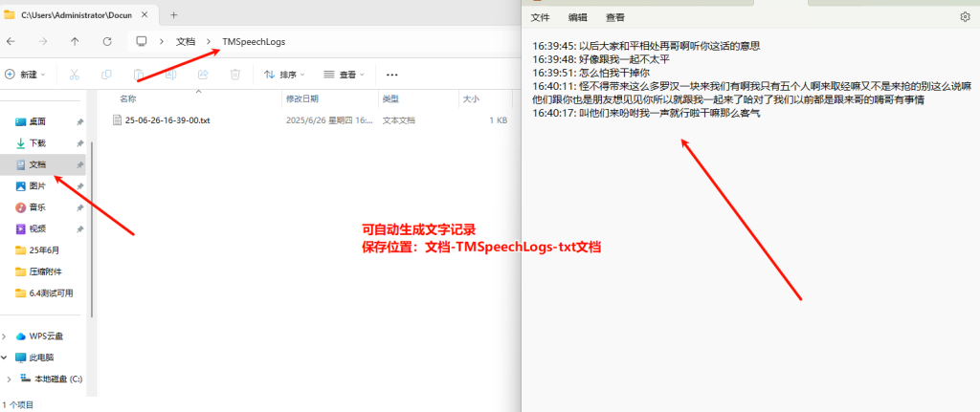Go up one folder level
The width and height of the screenshot is (980, 412).
[75, 41]
